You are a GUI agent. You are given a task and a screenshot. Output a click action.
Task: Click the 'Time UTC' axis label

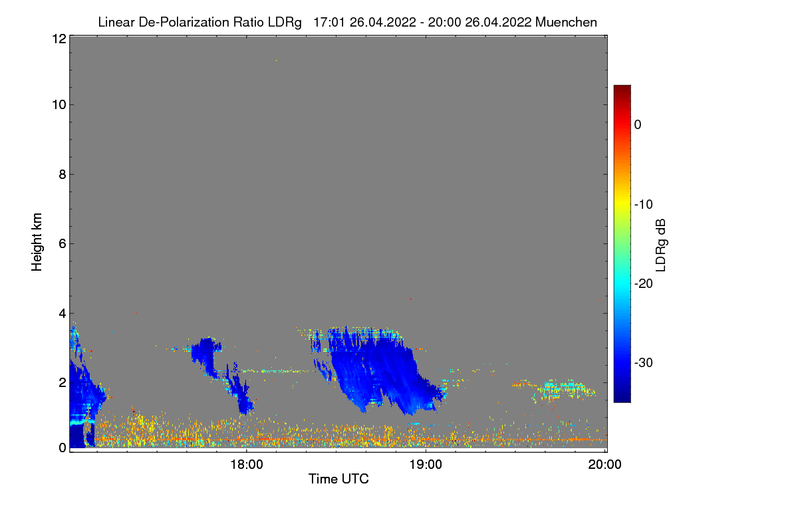click(x=338, y=479)
